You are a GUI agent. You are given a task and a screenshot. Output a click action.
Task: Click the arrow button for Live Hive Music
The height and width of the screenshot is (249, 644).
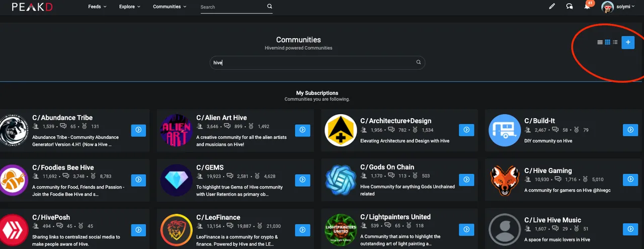tap(630, 229)
